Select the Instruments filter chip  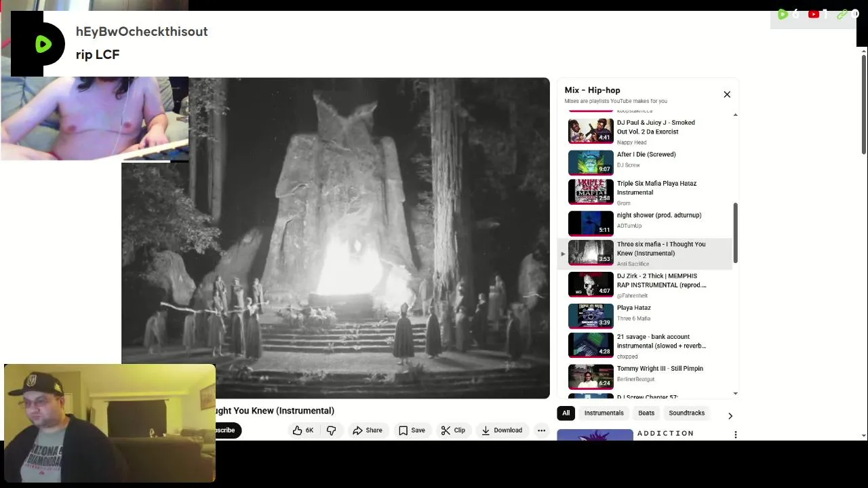pyautogui.click(x=604, y=413)
